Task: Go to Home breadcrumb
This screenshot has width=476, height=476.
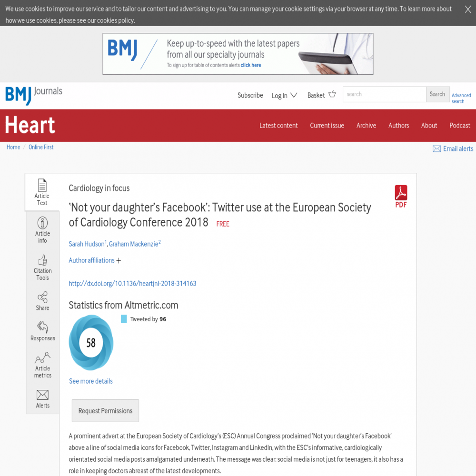Action: (13, 147)
